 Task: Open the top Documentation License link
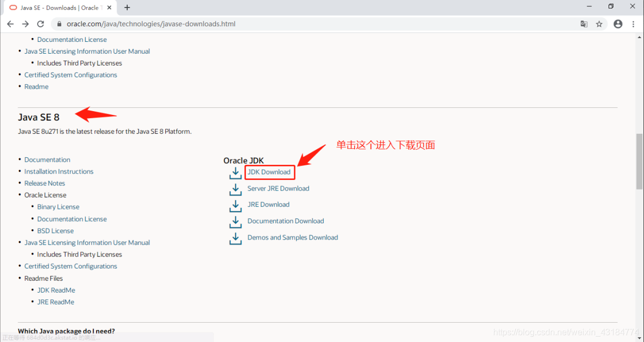pos(72,40)
